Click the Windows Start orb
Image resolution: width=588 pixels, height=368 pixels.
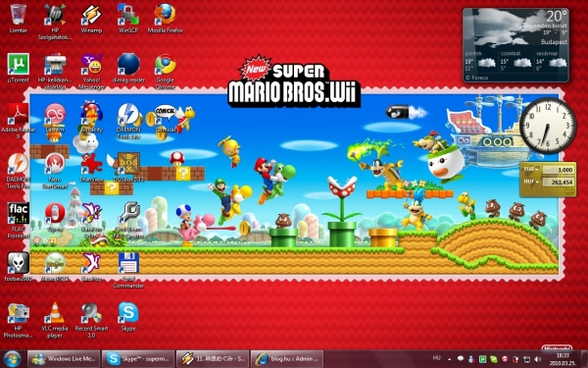point(13,358)
